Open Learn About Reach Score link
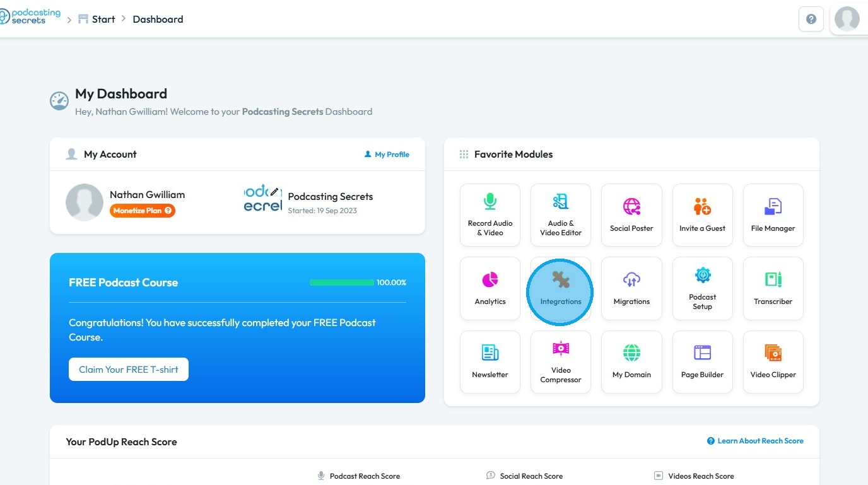Image resolution: width=868 pixels, height=485 pixels. coord(755,441)
